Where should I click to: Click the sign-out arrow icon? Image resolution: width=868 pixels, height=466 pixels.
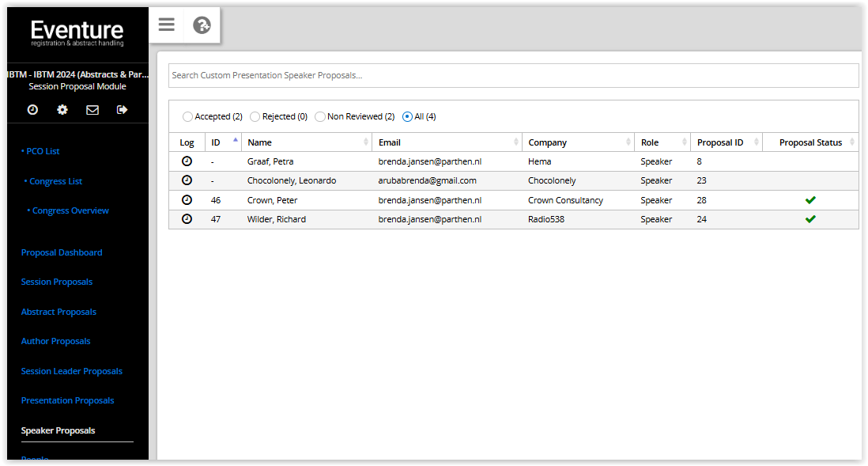tap(122, 110)
